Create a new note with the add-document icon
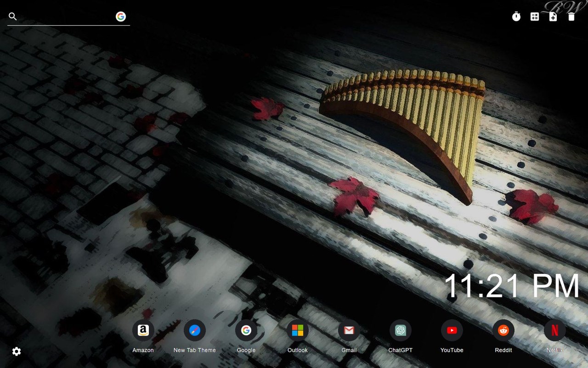This screenshot has height=368, width=588. pyautogui.click(x=553, y=17)
